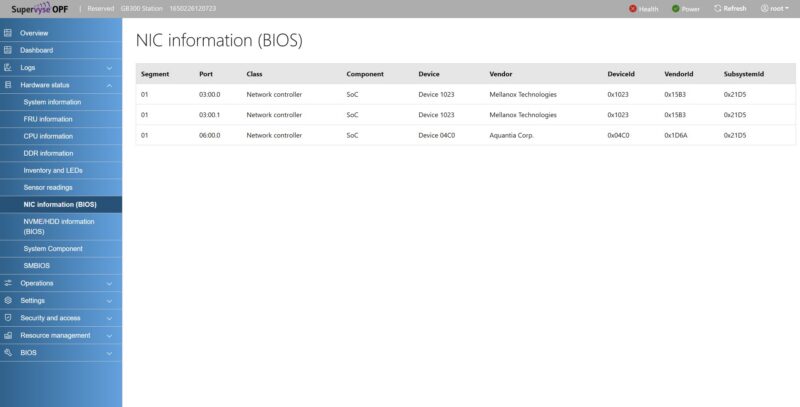Select port 06:00.0 cell
Image resolution: width=800 pixels, height=407 pixels.
pyautogui.click(x=210, y=135)
